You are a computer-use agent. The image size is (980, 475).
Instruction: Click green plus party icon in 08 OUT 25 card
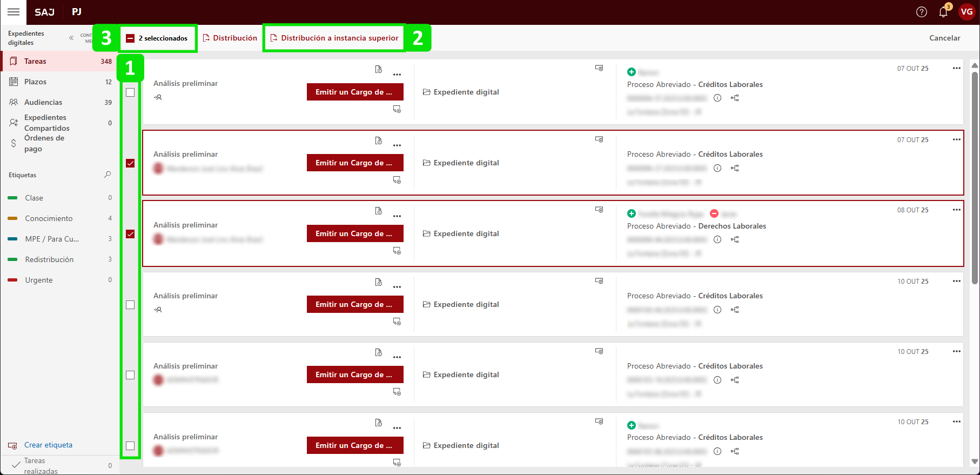(x=632, y=213)
